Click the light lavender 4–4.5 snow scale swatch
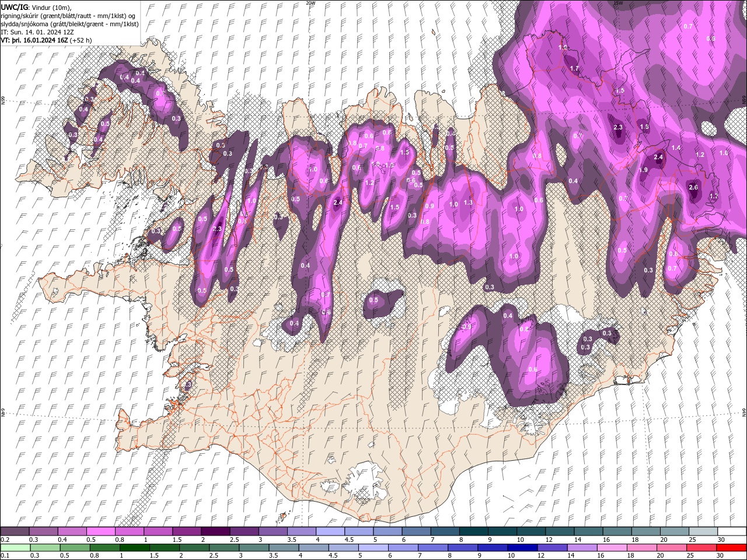The height and width of the screenshot is (560, 747). point(330,531)
